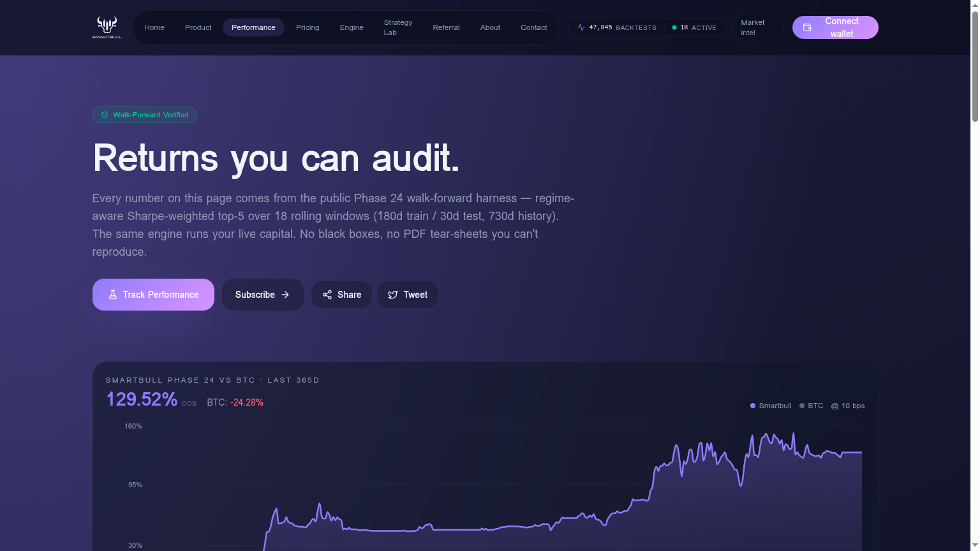Click the BTC legend label

point(815,406)
